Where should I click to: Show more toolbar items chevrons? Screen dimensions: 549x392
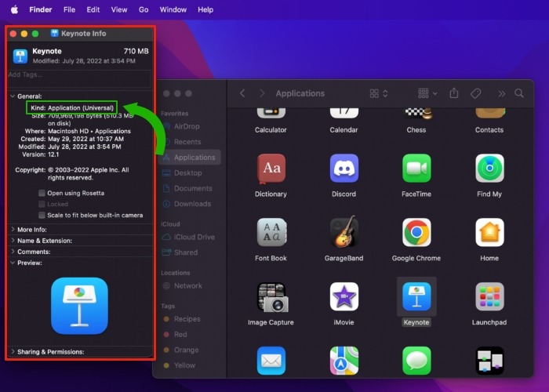tap(501, 93)
